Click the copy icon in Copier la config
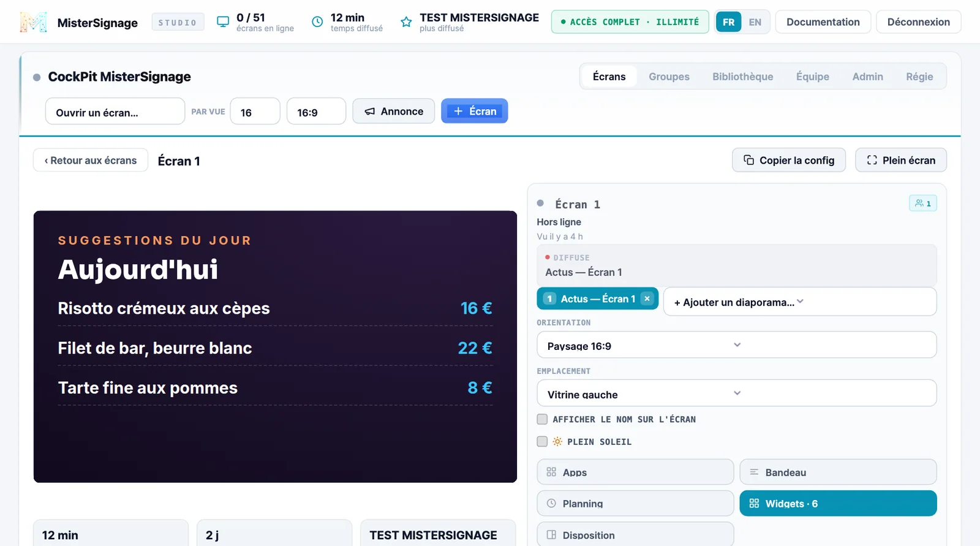Screen dimensions: 980x546 click(748, 160)
